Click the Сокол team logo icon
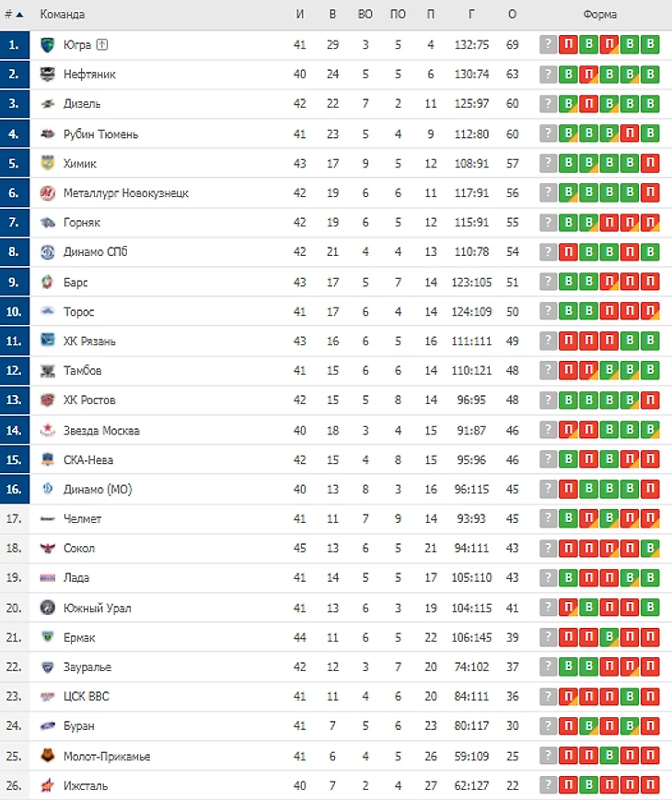This screenshot has width=672, height=800. 48,549
